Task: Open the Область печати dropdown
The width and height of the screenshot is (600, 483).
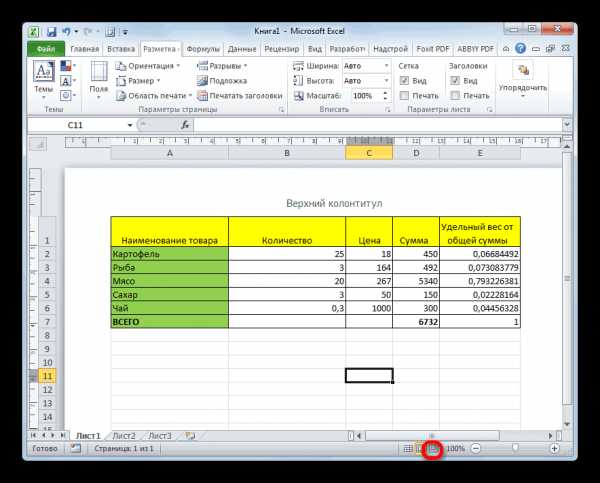Action: (154, 96)
